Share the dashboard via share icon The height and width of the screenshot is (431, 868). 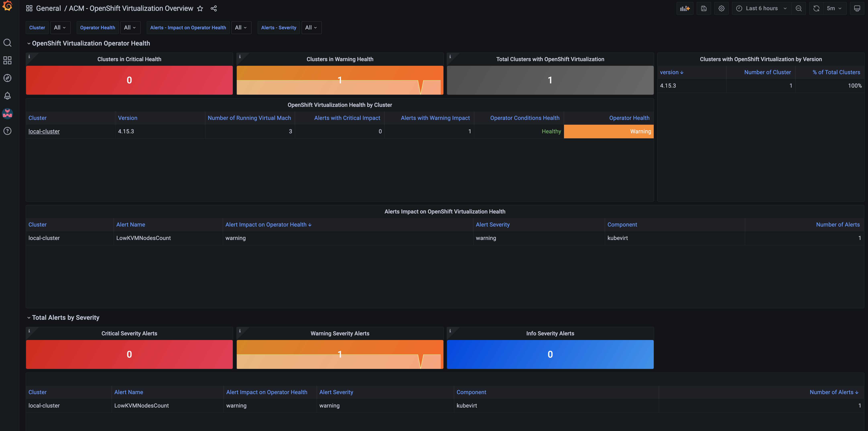214,8
